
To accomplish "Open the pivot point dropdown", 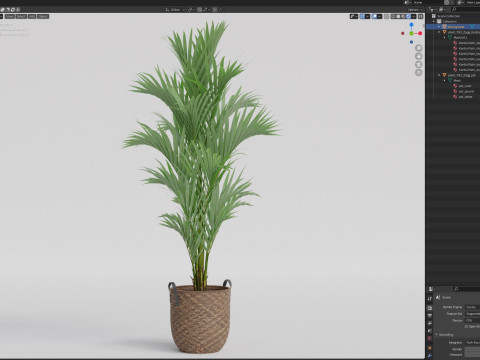I will 191,10.
